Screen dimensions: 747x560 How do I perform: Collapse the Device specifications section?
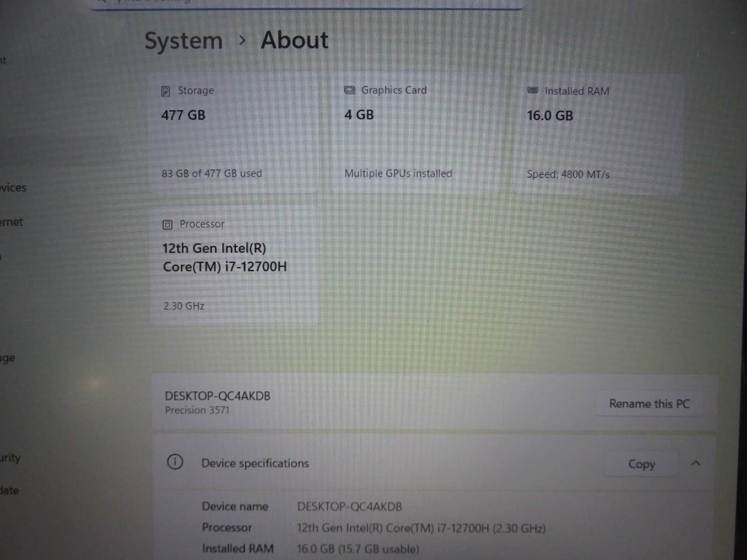(x=696, y=463)
